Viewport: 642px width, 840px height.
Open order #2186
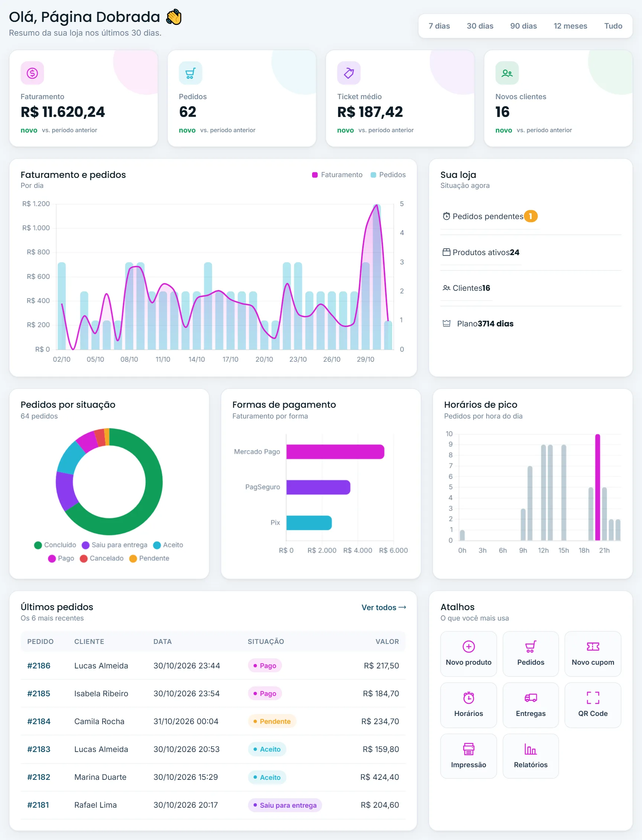coord(39,665)
